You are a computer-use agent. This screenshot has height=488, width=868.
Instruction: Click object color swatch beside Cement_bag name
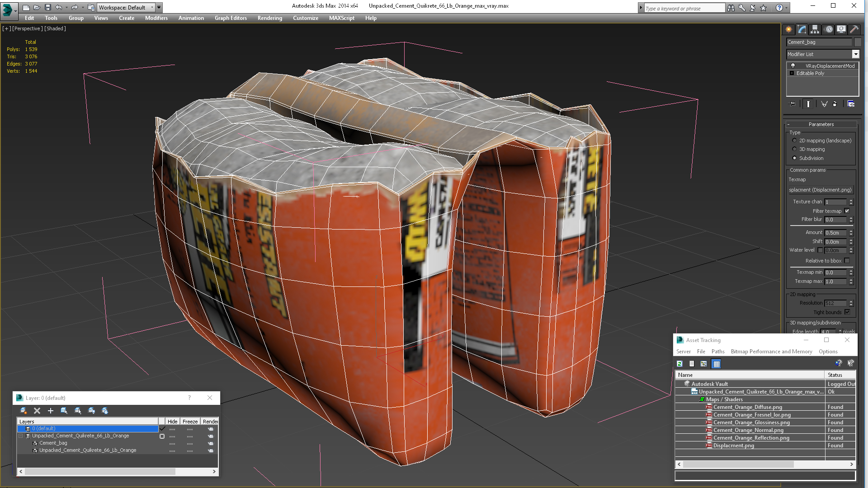[858, 42]
